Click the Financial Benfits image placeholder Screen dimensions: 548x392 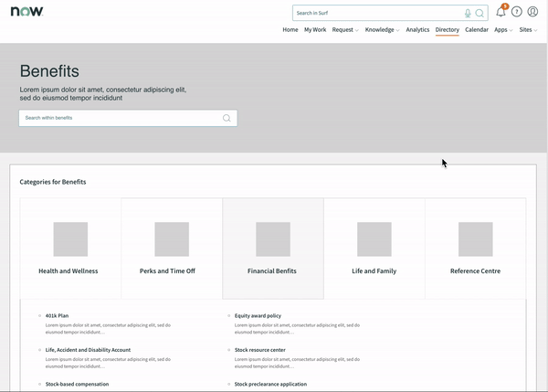click(273, 239)
